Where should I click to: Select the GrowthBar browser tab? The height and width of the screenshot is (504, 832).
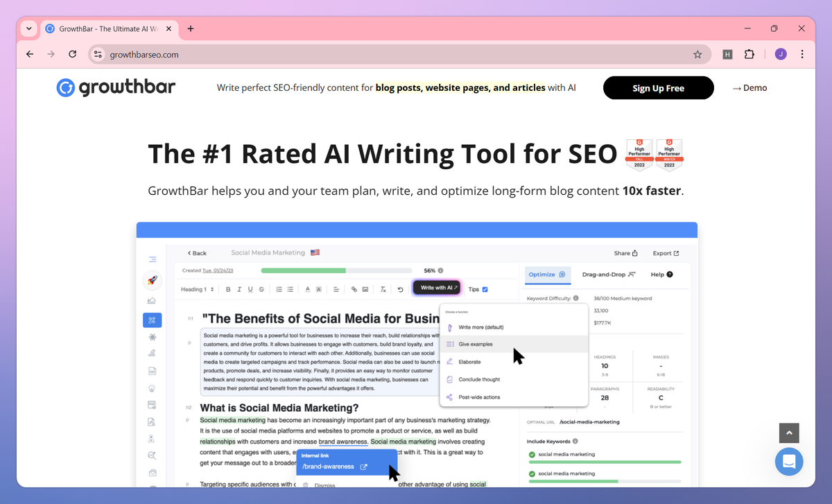(x=109, y=28)
